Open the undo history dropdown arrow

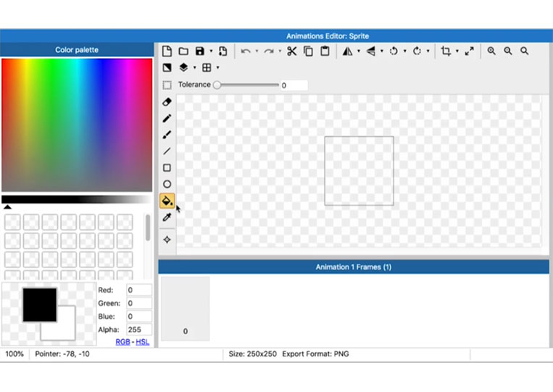coord(257,51)
